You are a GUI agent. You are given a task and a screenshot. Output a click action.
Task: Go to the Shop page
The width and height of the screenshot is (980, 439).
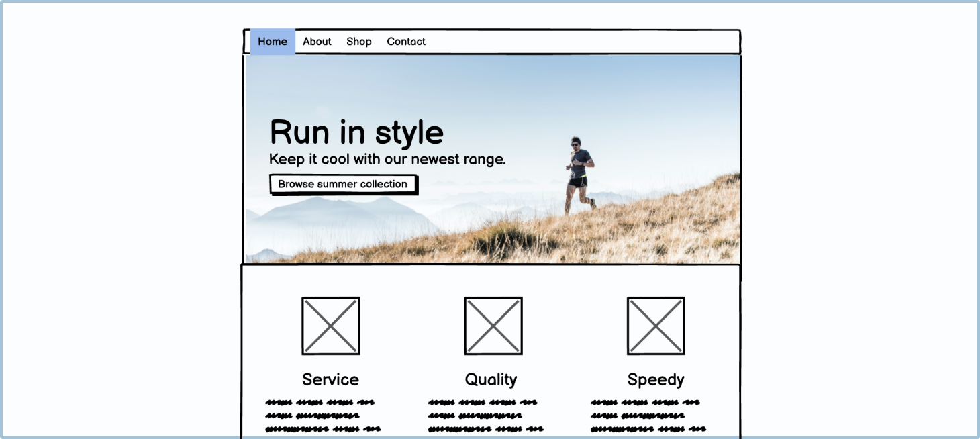tap(358, 42)
